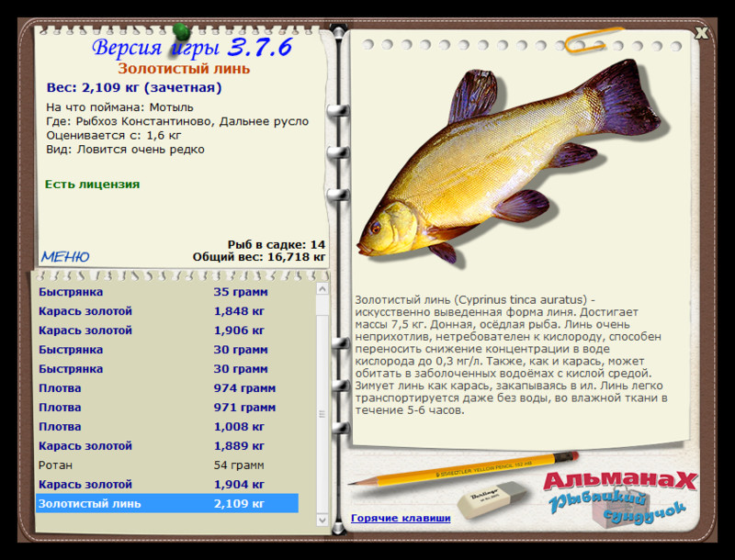Screen dimensions: 735x560
Task: Click the Вес: 2,109 кг (зачетная) line
Action: (134, 87)
